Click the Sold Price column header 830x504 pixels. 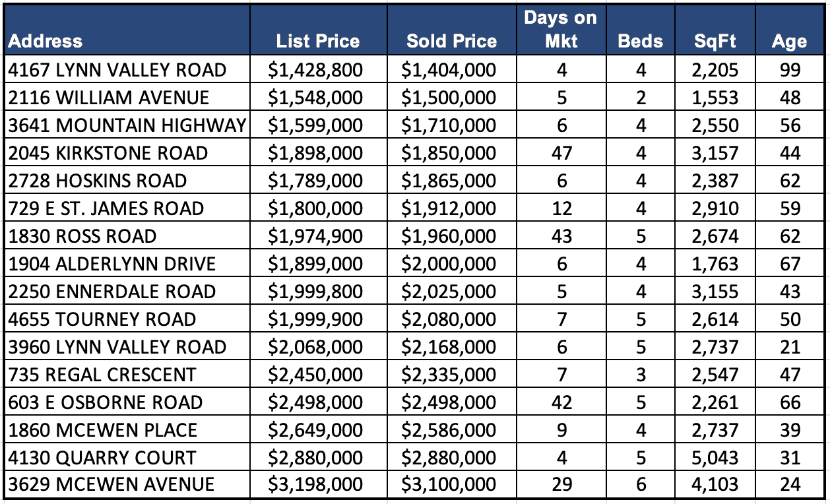451,41
